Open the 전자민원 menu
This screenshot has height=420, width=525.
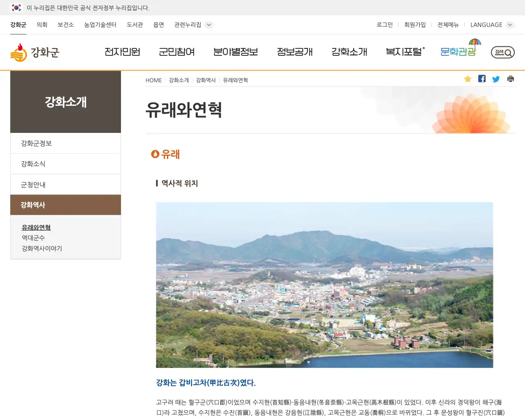click(x=123, y=52)
